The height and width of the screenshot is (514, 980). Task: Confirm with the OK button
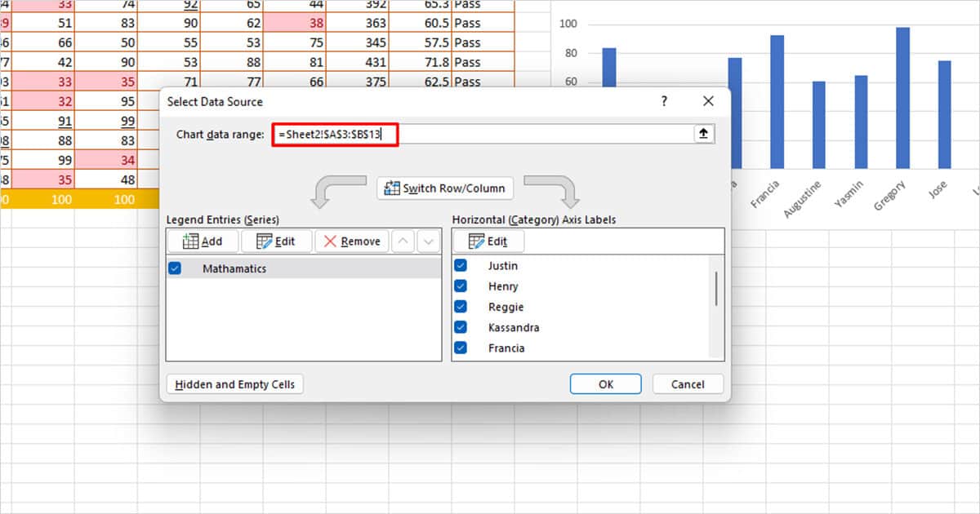(x=606, y=384)
